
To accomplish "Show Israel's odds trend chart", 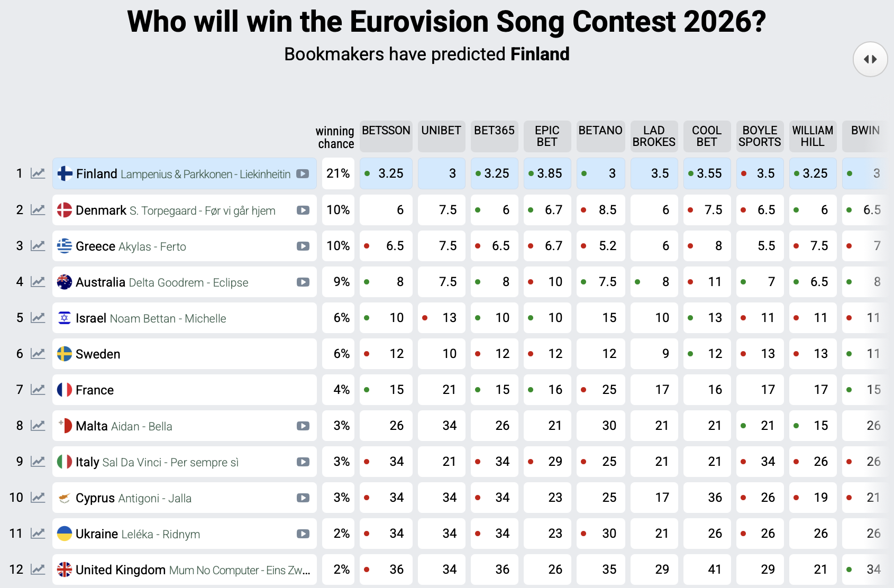I will [38, 318].
